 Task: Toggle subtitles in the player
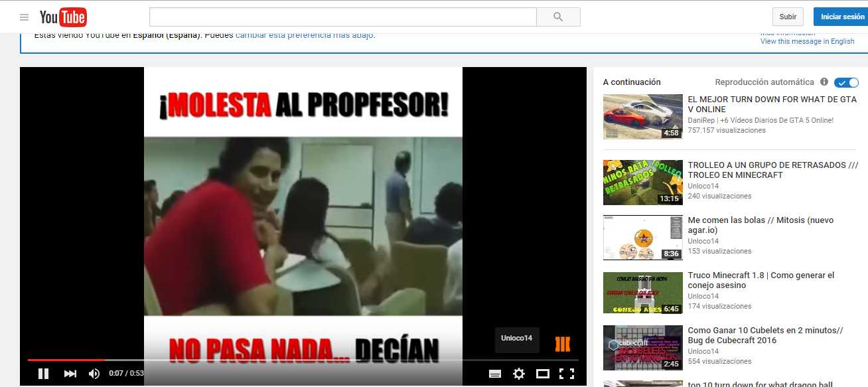(x=494, y=374)
